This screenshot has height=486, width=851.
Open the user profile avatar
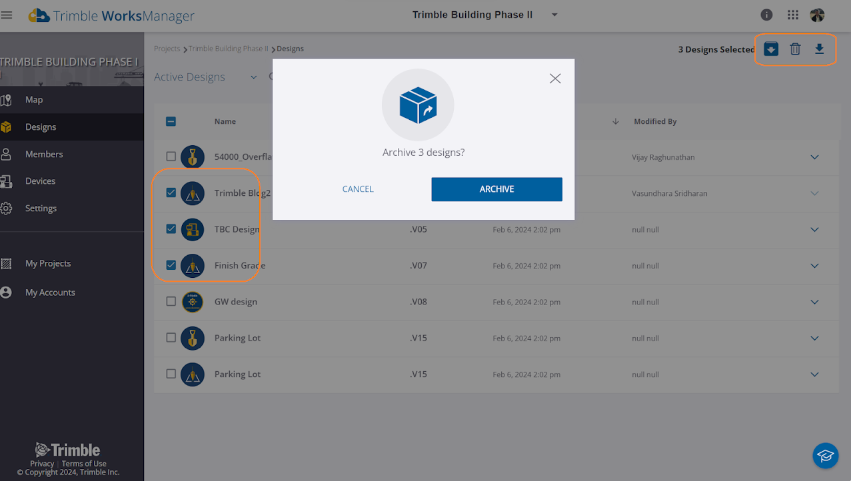point(818,15)
